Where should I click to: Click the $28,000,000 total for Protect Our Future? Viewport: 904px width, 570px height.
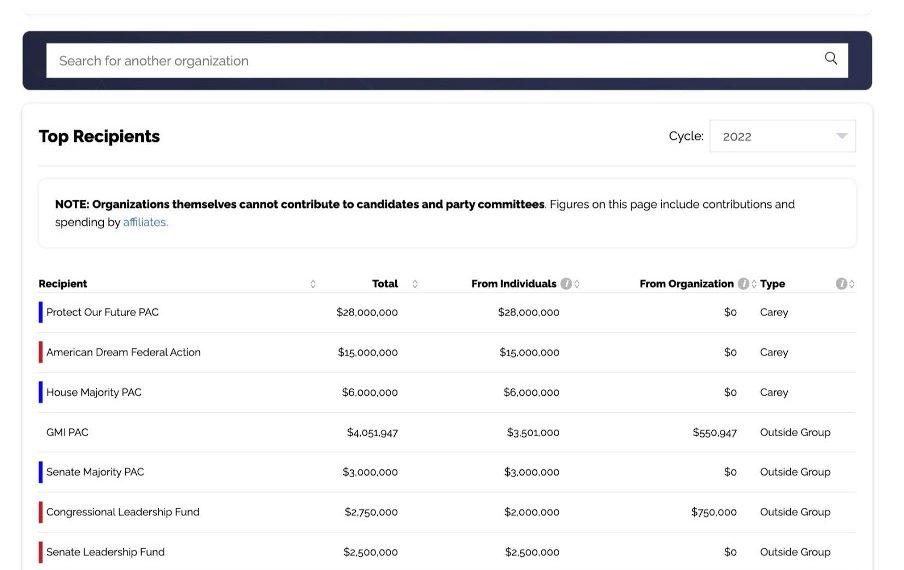click(367, 312)
